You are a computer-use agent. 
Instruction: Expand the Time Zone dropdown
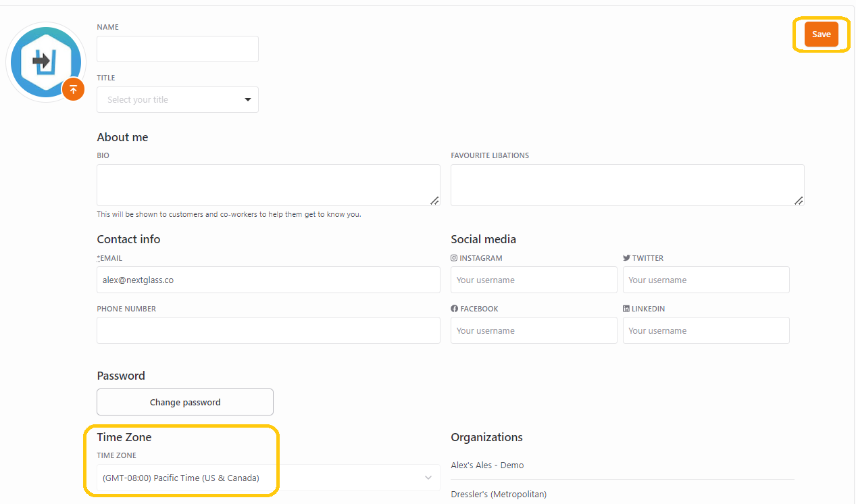pos(268,478)
